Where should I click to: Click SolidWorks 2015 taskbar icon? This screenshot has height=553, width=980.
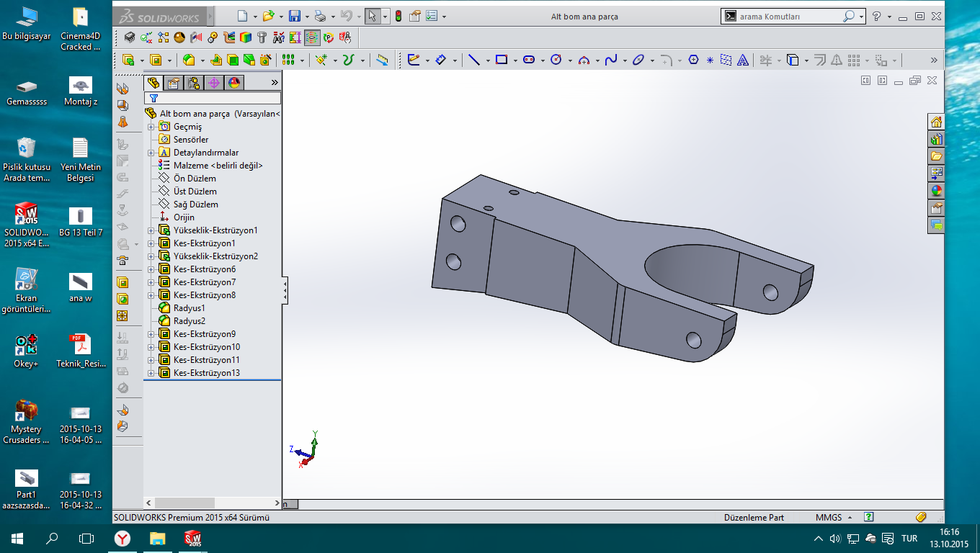pos(192,538)
